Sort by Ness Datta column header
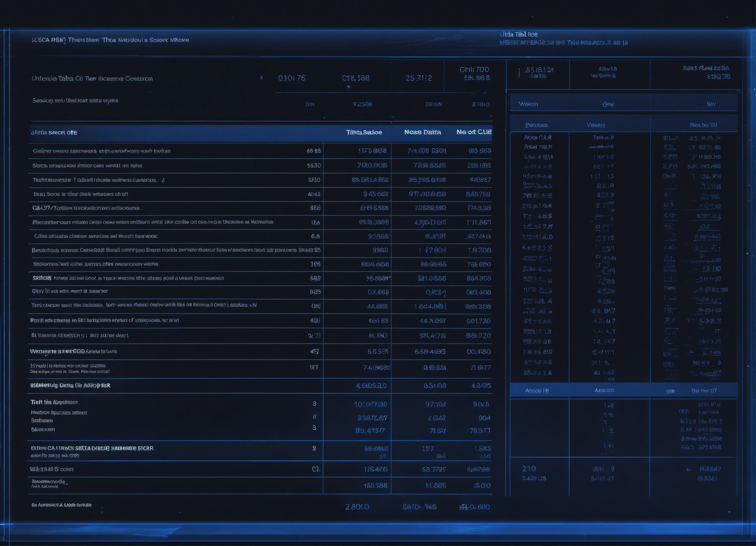Image resolution: width=756 pixels, height=546 pixels. [x=422, y=132]
